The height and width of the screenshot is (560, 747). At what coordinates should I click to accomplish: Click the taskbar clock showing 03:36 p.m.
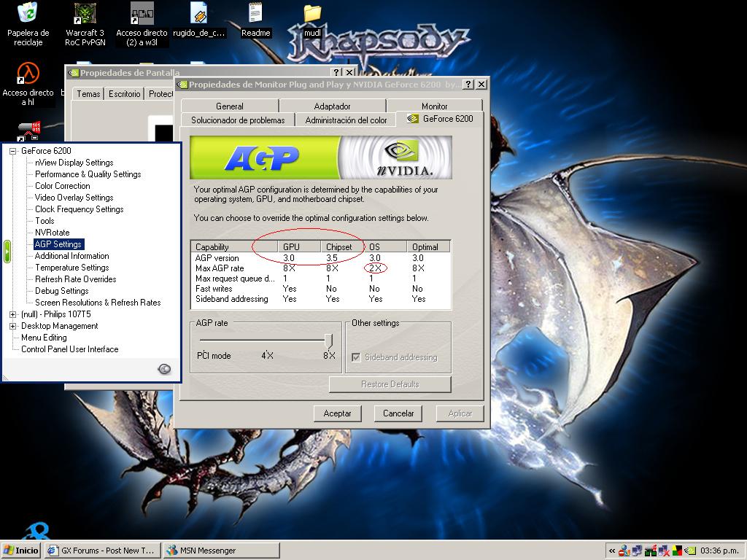(x=719, y=551)
